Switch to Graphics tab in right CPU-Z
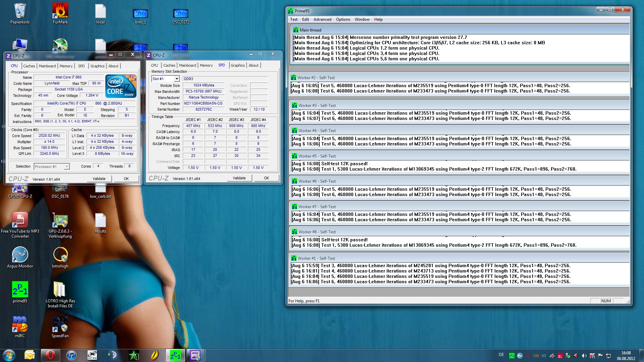644x362 pixels. pos(237,65)
